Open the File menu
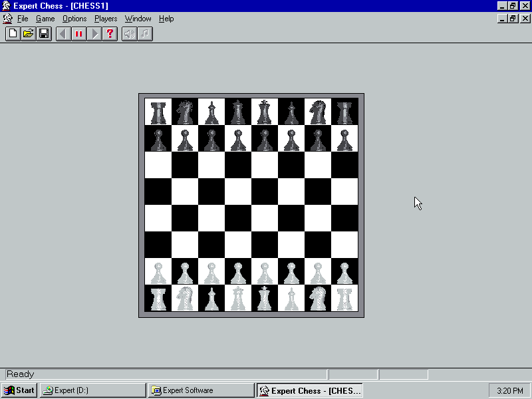Screen dimensions: 532x399 [23, 19]
